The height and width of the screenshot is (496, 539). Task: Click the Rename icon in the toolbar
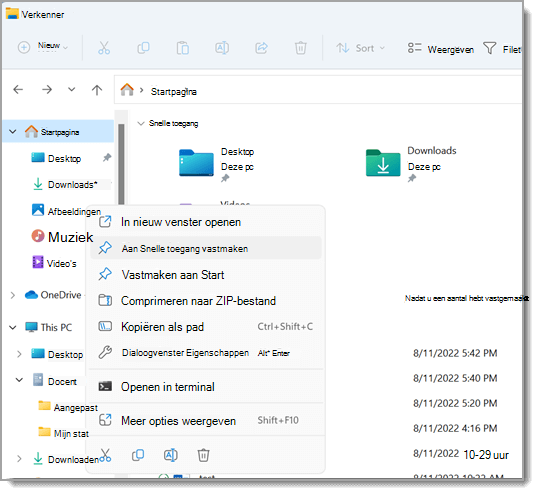[222, 48]
